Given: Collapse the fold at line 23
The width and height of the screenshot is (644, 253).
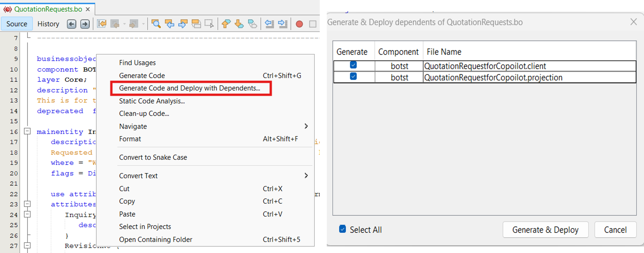Looking at the screenshot, I should click(x=27, y=204).
